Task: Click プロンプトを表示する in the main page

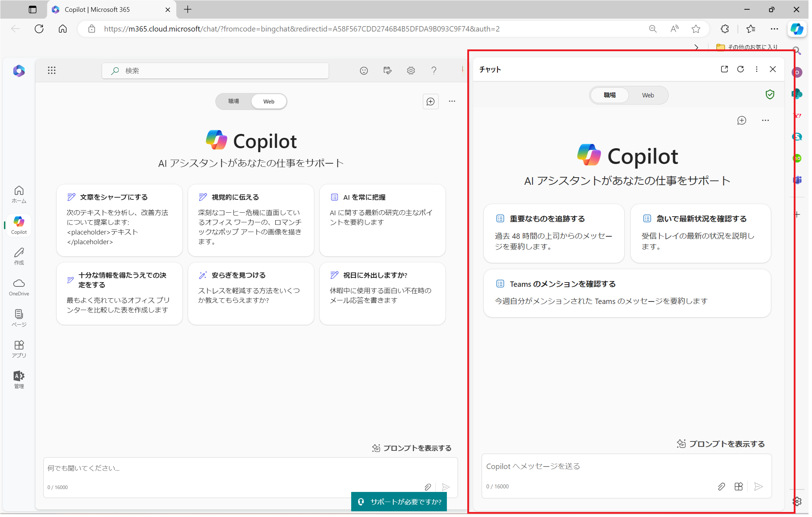Action: point(412,448)
